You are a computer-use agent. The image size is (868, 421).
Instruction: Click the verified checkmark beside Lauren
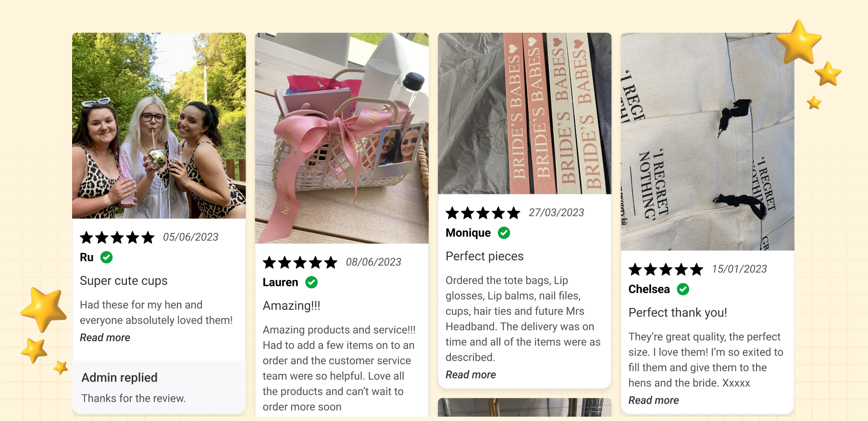coord(311,282)
